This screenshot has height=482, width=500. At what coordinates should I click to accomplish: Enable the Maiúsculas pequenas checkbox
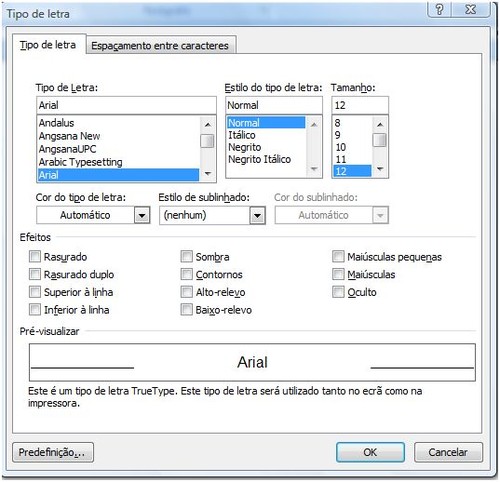(338, 257)
